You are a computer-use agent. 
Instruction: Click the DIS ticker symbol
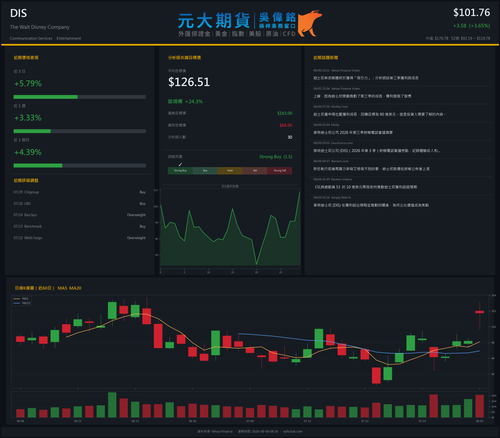[18, 13]
